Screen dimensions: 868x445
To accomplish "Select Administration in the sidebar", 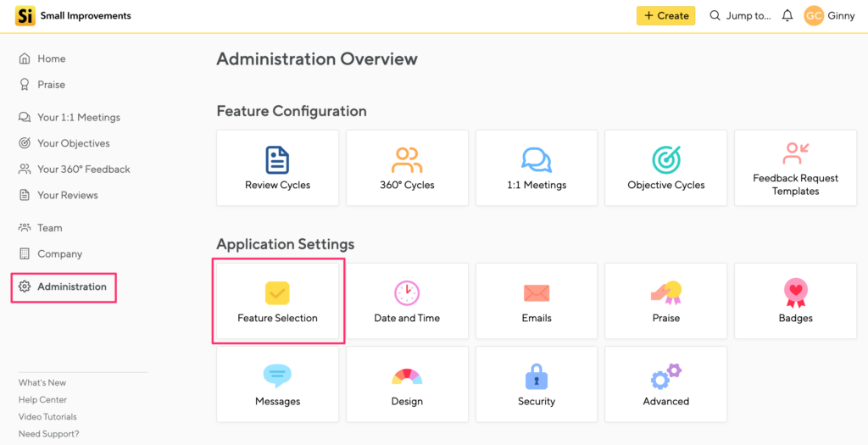I will [x=72, y=286].
